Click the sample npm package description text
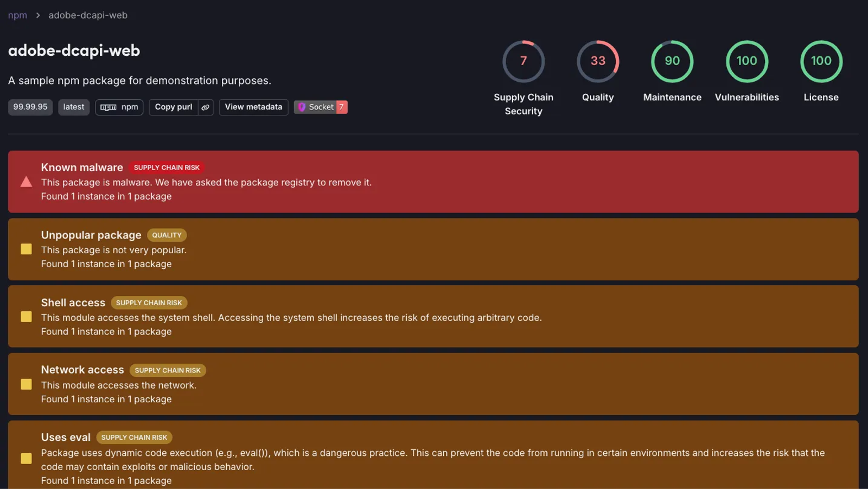Viewport: 868px width, 489px height. pyautogui.click(x=139, y=80)
